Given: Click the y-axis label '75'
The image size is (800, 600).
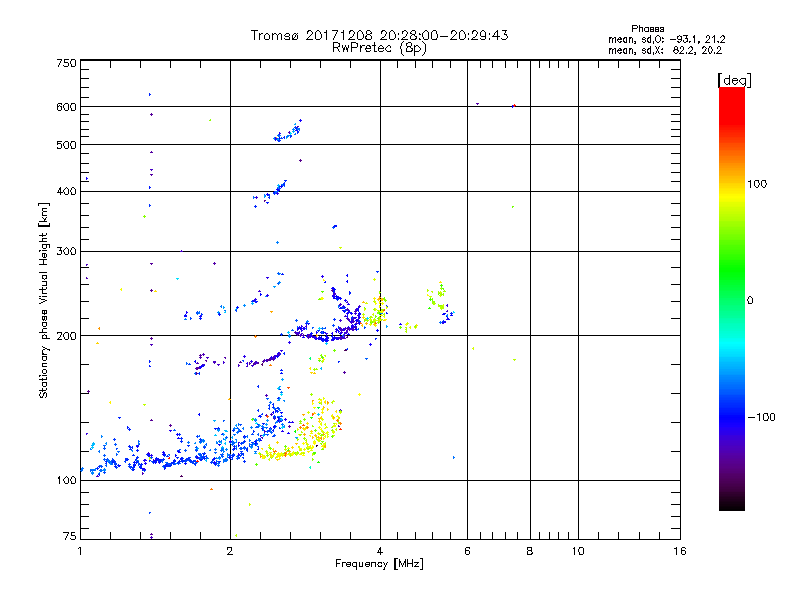Looking at the screenshot, I should 69,536.
